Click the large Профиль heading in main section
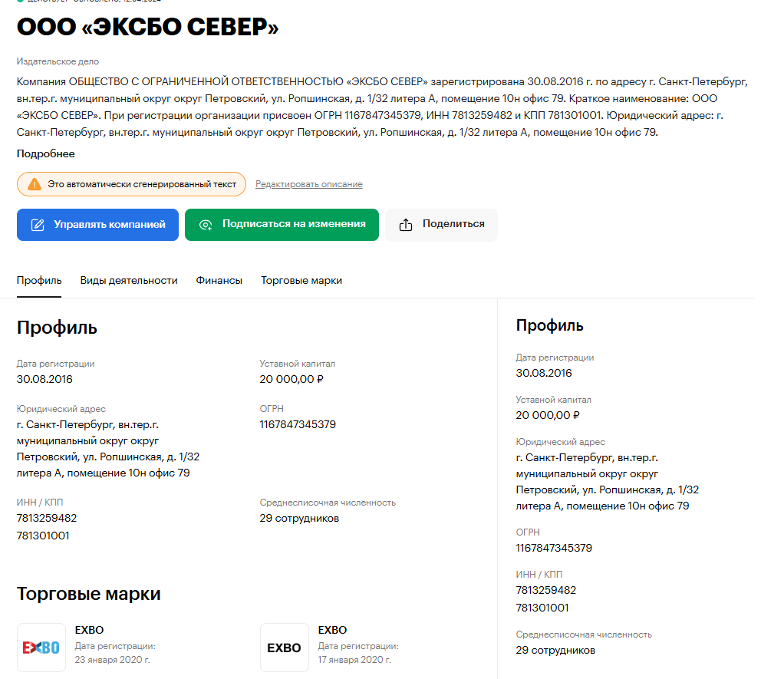The height and width of the screenshot is (679, 784). (57, 328)
